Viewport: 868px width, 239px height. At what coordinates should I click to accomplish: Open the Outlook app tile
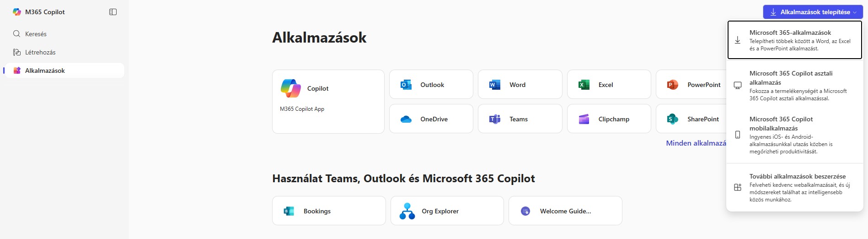[x=431, y=85]
